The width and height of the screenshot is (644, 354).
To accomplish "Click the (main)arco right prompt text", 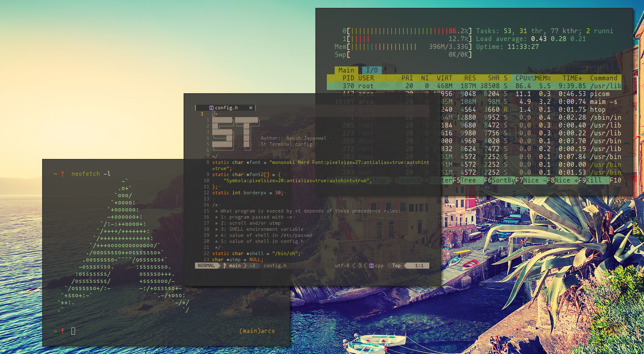I will (257, 331).
